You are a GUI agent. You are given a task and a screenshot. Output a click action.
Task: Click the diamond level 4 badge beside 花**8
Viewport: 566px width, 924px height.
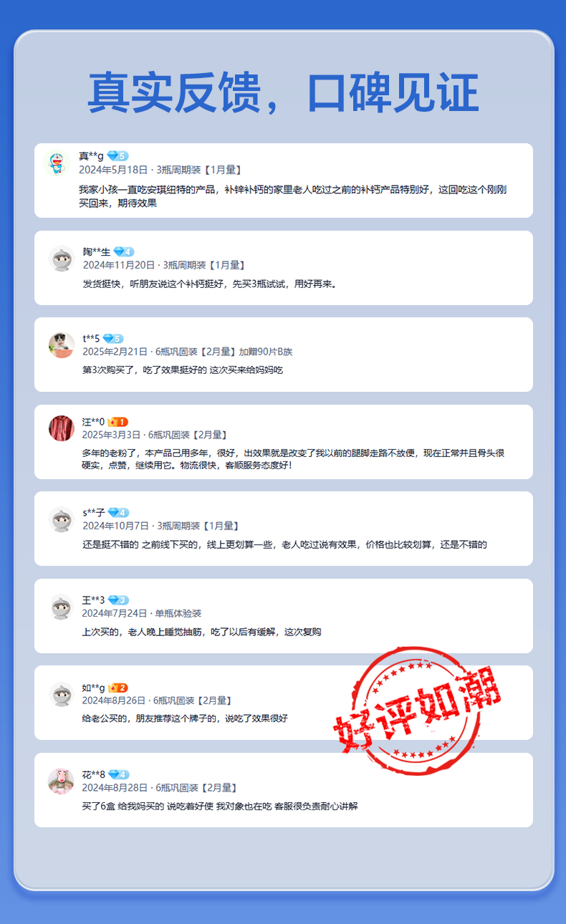coord(119,774)
